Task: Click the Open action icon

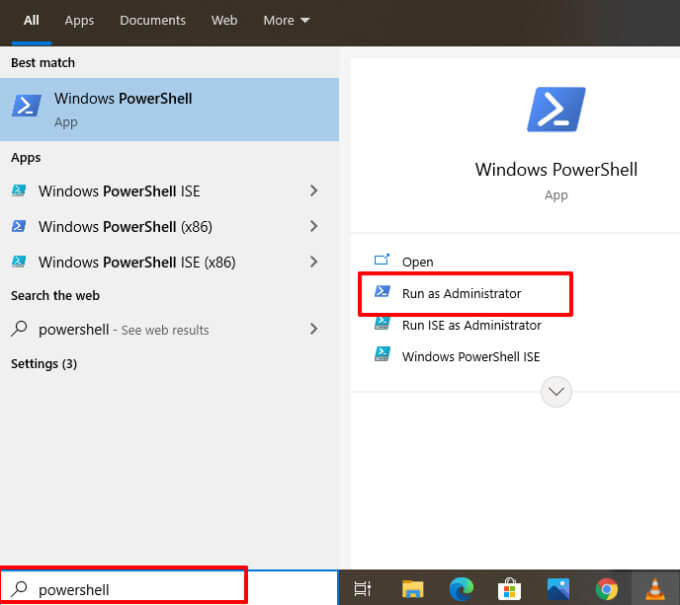Action: [x=382, y=260]
